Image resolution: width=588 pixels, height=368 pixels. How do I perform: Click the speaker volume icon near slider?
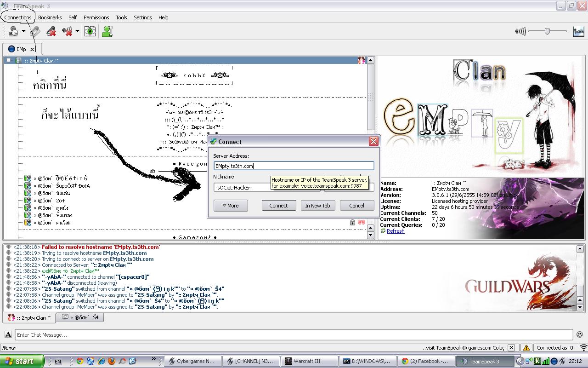click(x=520, y=31)
